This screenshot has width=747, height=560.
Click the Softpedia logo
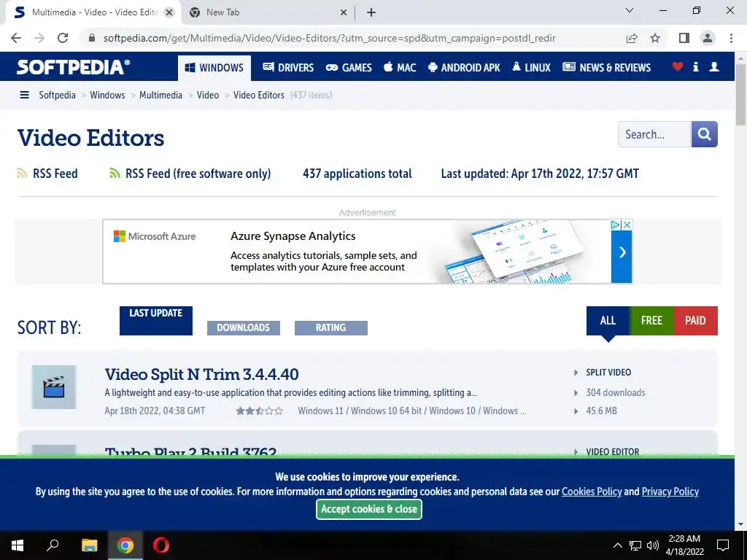pyautogui.click(x=74, y=67)
